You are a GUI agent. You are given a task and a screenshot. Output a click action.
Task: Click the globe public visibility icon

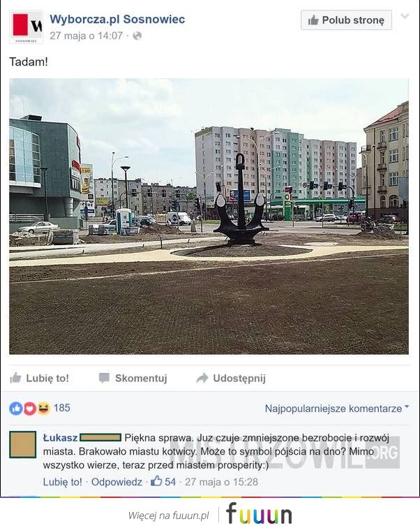click(x=137, y=36)
